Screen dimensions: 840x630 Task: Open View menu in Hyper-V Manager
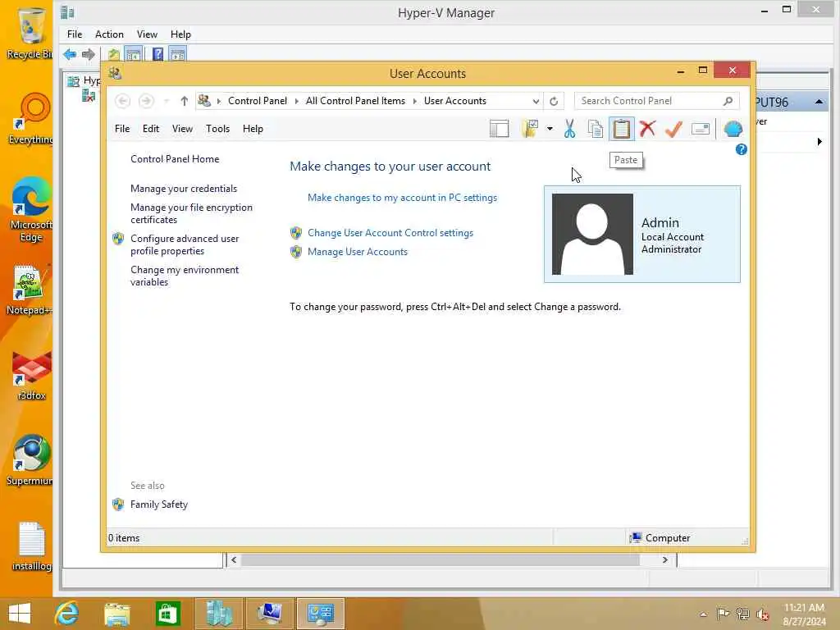coord(147,34)
